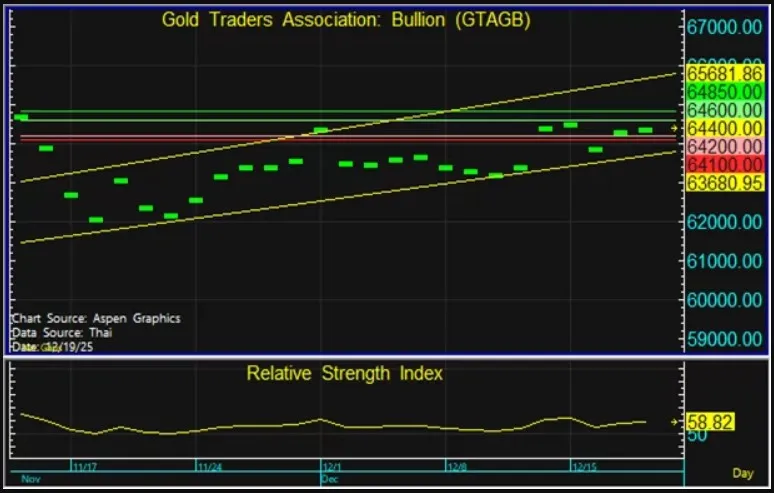This screenshot has width=774, height=493.
Task: Select the 12/8 date on time axis
Action: pyautogui.click(x=457, y=467)
